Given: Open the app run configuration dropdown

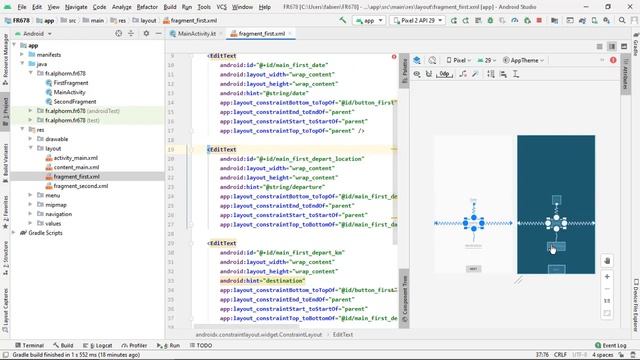Looking at the screenshot, I should 369,20.
